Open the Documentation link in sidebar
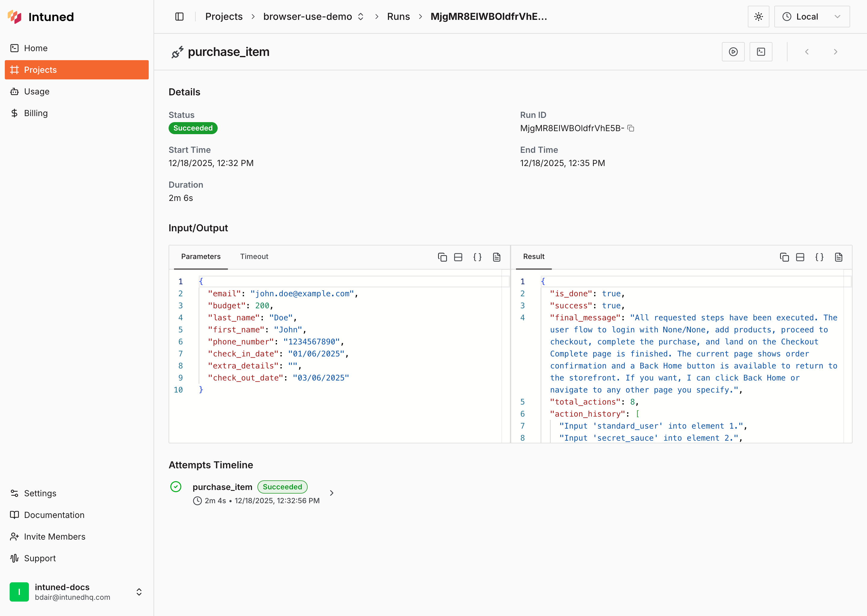This screenshot has height=616, width=867. click(x=54, y=515)
